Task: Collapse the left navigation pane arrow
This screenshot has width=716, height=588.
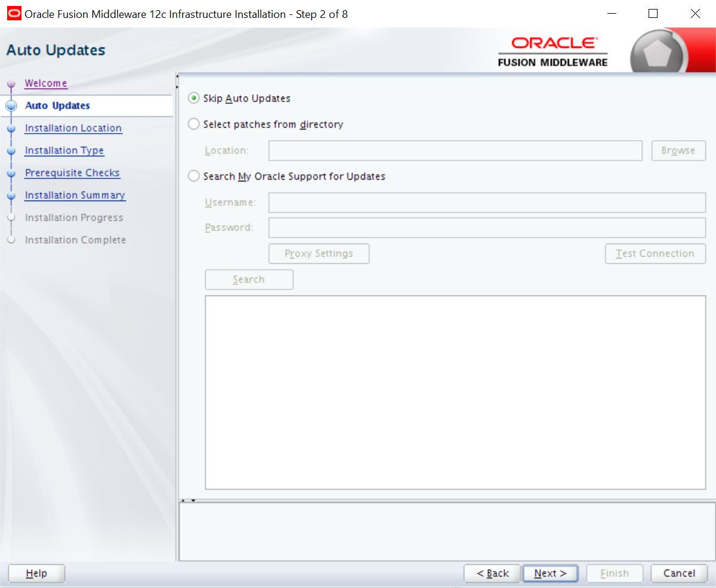Action: [x=177, y=76]
